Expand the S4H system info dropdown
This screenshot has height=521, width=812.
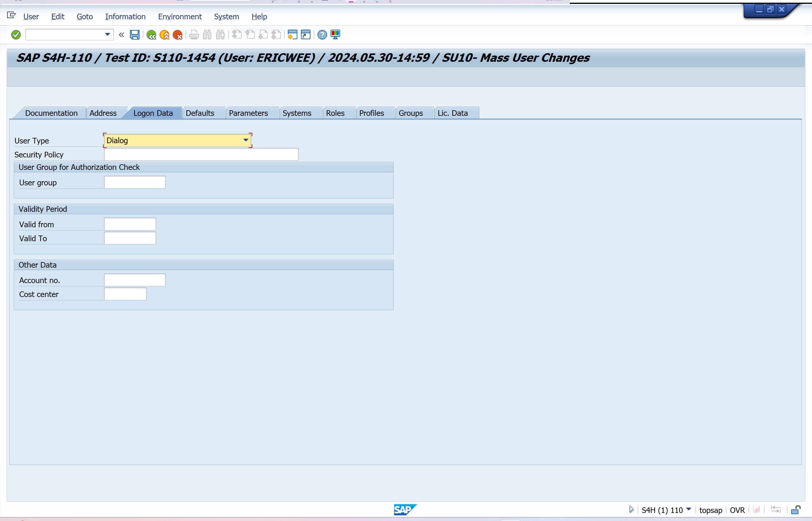coord(689,509)
